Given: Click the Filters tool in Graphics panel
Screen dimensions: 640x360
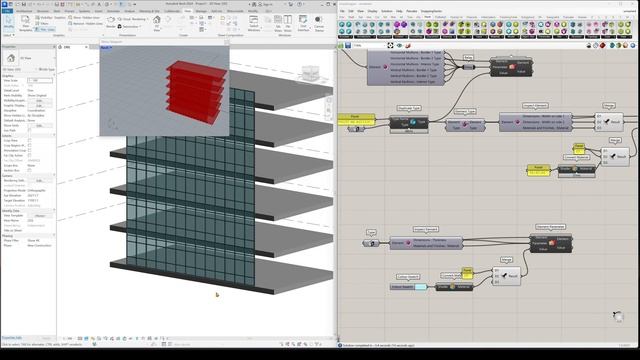Looking at the screenshot, I should coord(42,24).
